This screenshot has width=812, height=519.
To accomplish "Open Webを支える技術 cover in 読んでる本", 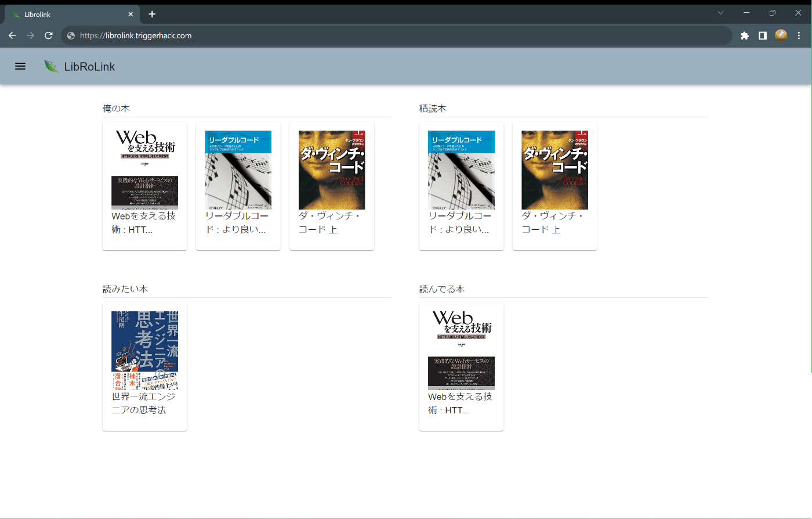I will pos(461,350).
